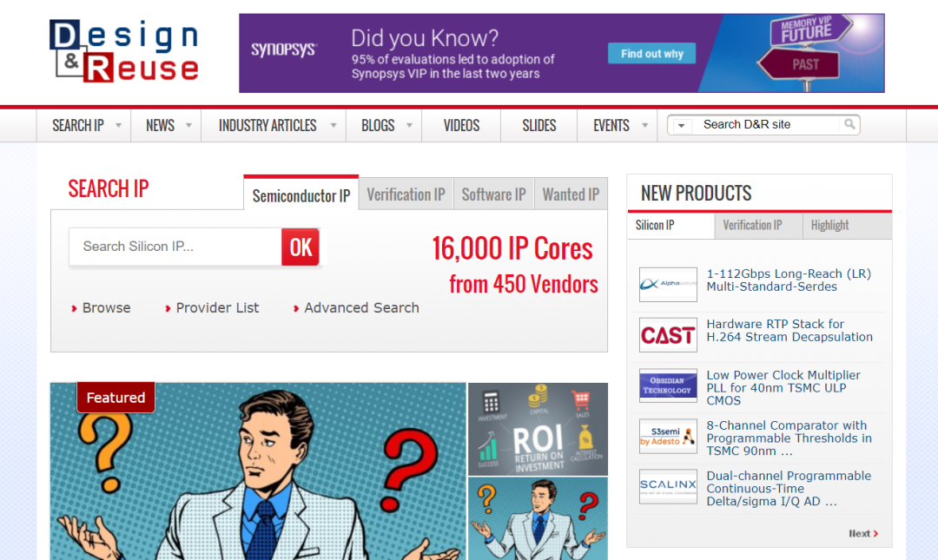Click the Synopsys logo in the banner
The image size is (938, 560).
click(283, 49)
